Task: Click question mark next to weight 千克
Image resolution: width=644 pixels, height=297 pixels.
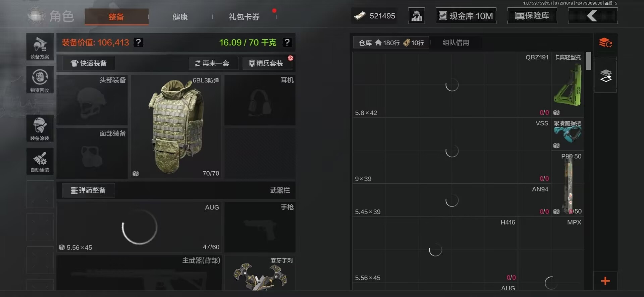Action: point(287,42)
